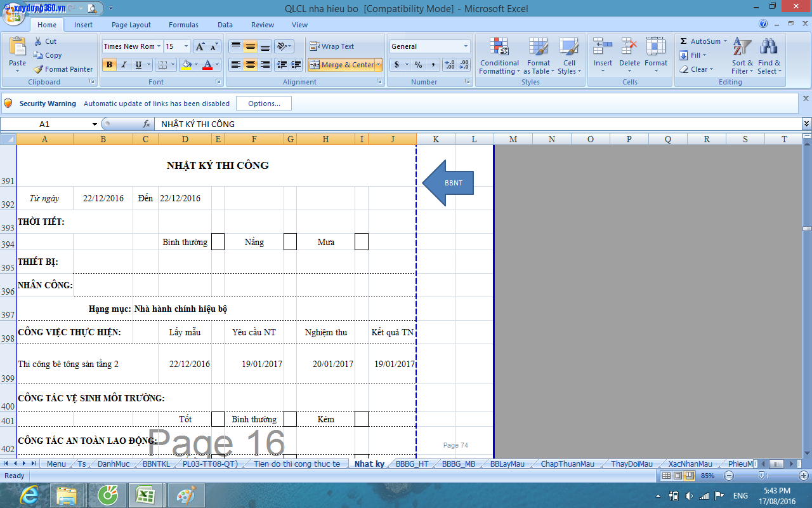Apply percent style to the cell
The image size is (812, 508).
418,65
